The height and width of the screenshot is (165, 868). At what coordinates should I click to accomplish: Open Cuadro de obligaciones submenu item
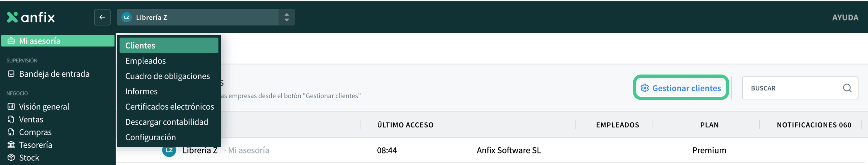tap(167, 76)
